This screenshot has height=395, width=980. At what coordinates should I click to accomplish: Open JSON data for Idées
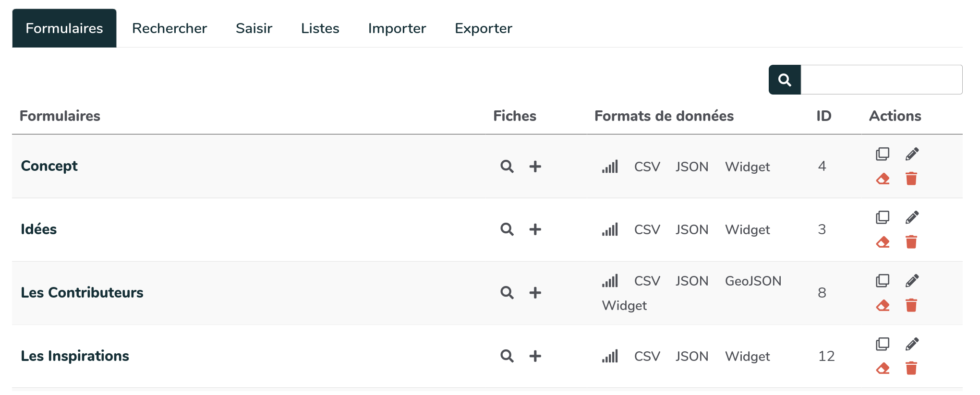691,229
